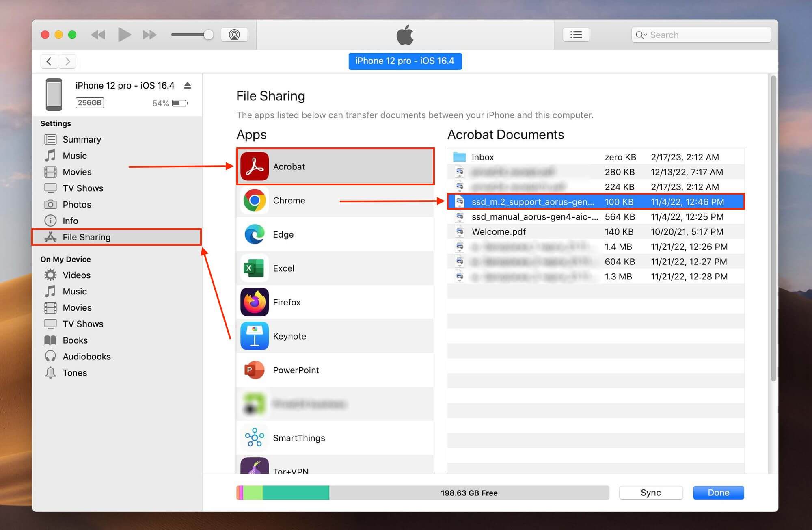The width and height of the screenshot is (812, 530).
Task: Click the search magnifier dropdown icon
Action: pyautogui.click(x=641, y=35)
